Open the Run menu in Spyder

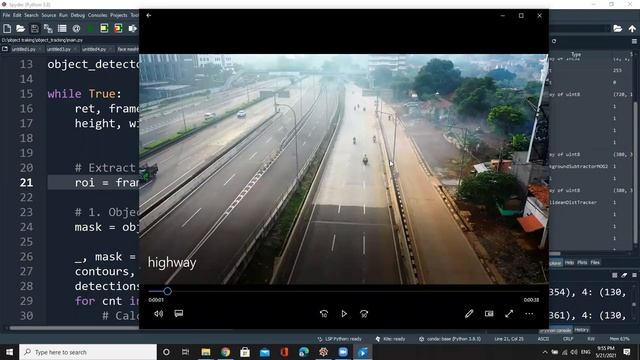[x=63, y=15]
